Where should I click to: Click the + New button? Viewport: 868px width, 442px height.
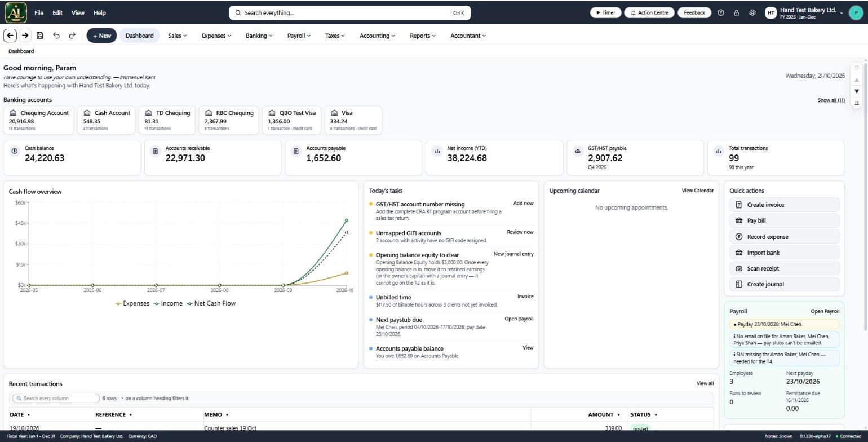coord(101,36)
